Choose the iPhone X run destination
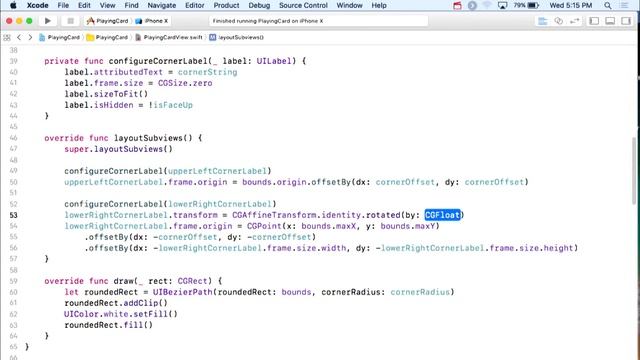Image resolution: width=640 pixels, height=360 pixels. (x=152, y=21)
